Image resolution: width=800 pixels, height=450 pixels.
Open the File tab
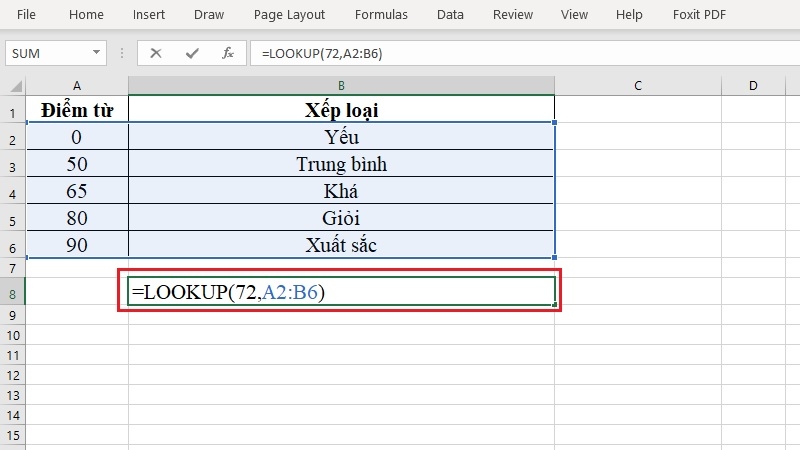(x=26, y=15)
